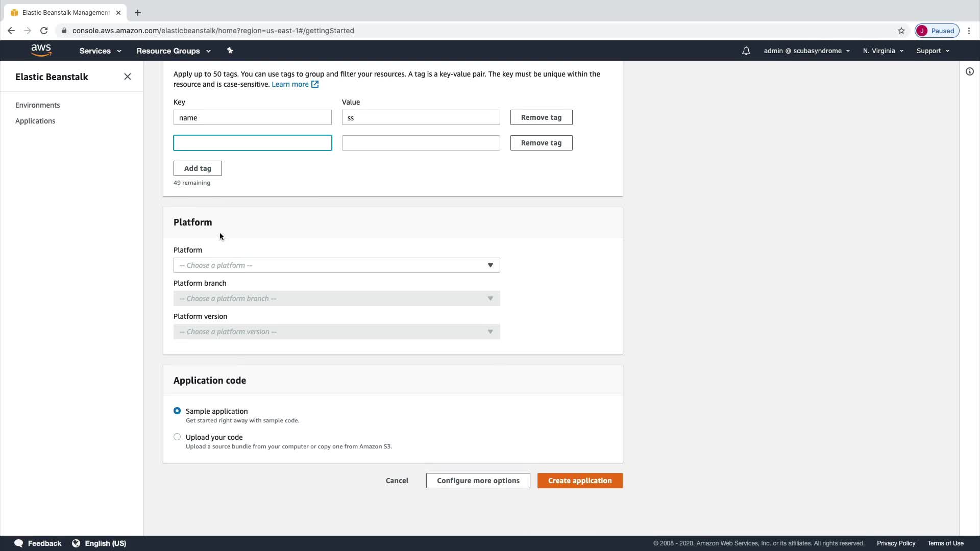Bookmark this page with the star icon
The height and width of the screenshot is (551, 980).
(901, 31)
